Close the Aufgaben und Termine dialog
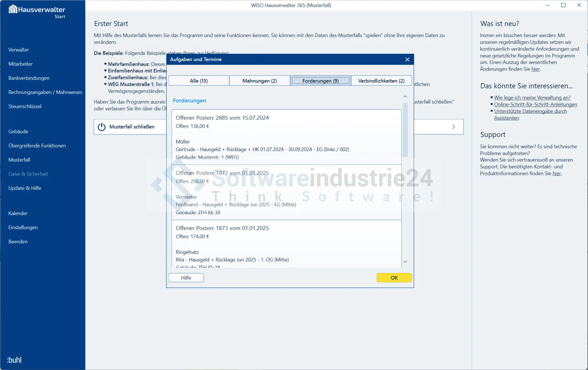The width and height of the screenshot is (588, 370). [407, 59]
